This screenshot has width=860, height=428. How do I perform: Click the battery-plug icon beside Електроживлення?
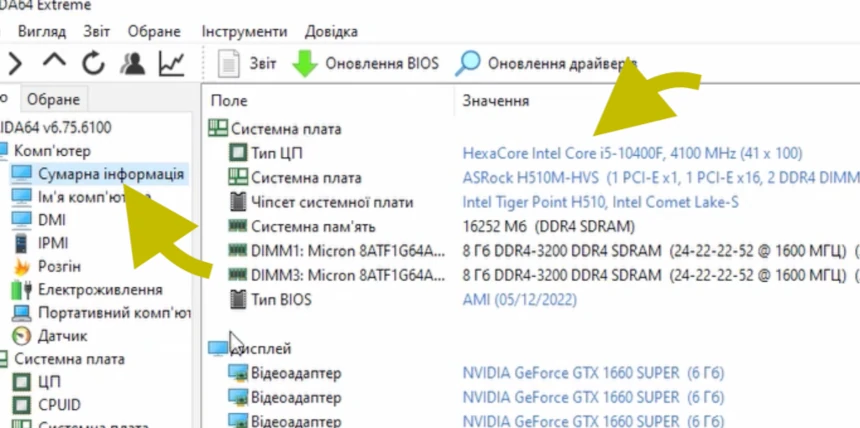click(x=21, y=290)
